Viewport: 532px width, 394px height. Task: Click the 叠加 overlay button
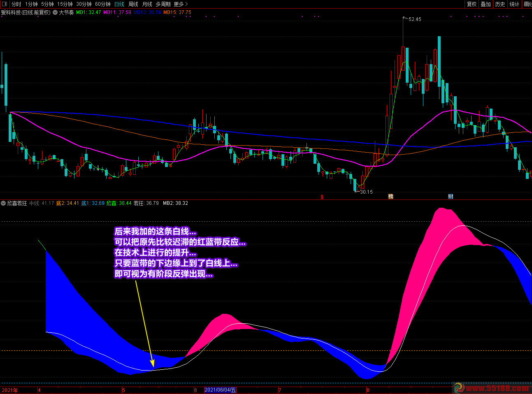point(486,4)
